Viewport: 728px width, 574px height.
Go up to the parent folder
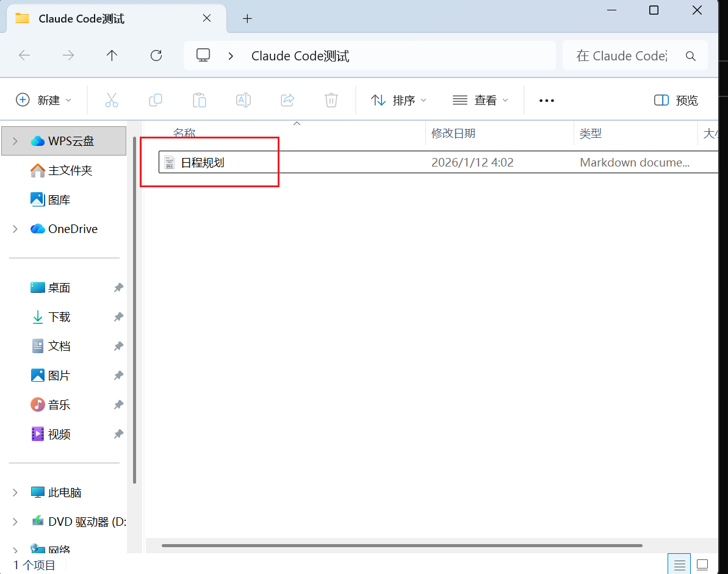click(x=112, y=56)
